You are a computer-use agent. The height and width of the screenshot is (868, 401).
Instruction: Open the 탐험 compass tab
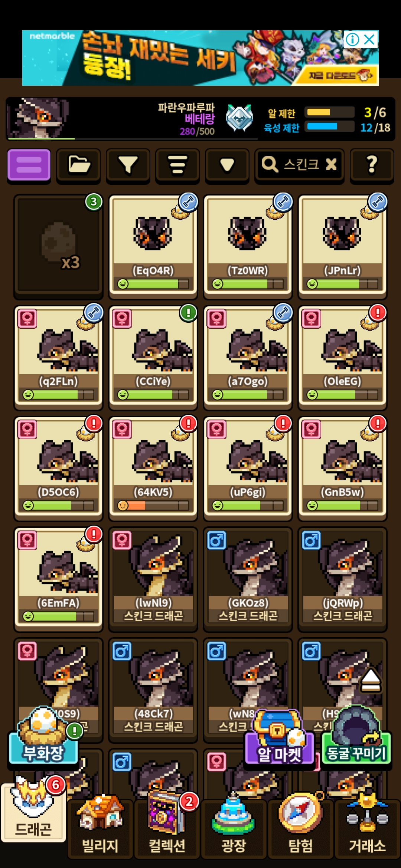coord(301,828)
